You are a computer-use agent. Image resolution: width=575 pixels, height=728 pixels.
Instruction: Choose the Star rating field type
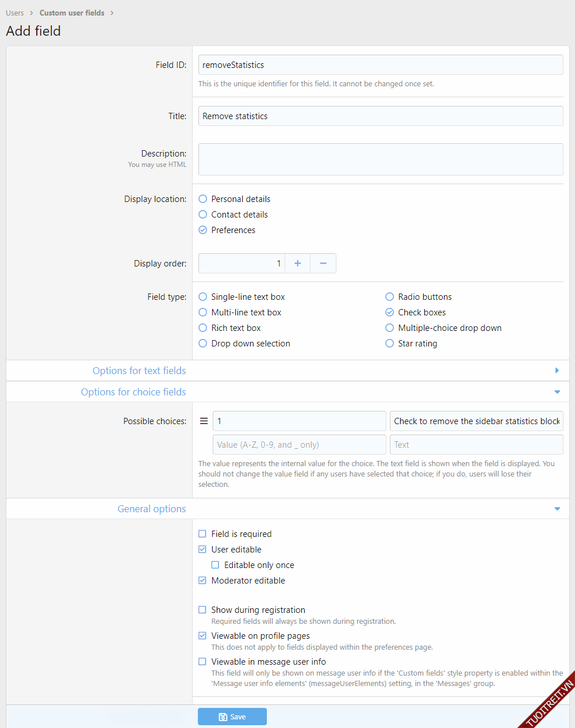pyautogui.click(x=390, y=344)
